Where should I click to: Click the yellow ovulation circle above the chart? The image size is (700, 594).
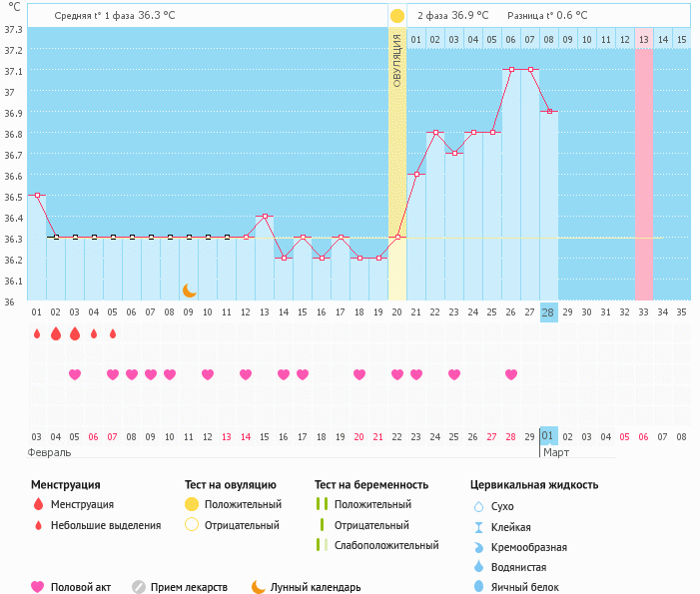397,16
